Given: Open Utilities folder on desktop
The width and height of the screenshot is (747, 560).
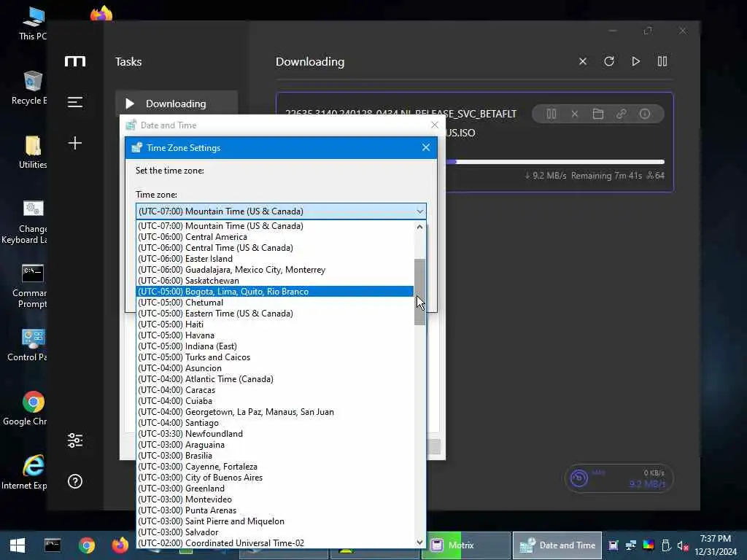Looking at the screenshot, I should pos(32,152).
